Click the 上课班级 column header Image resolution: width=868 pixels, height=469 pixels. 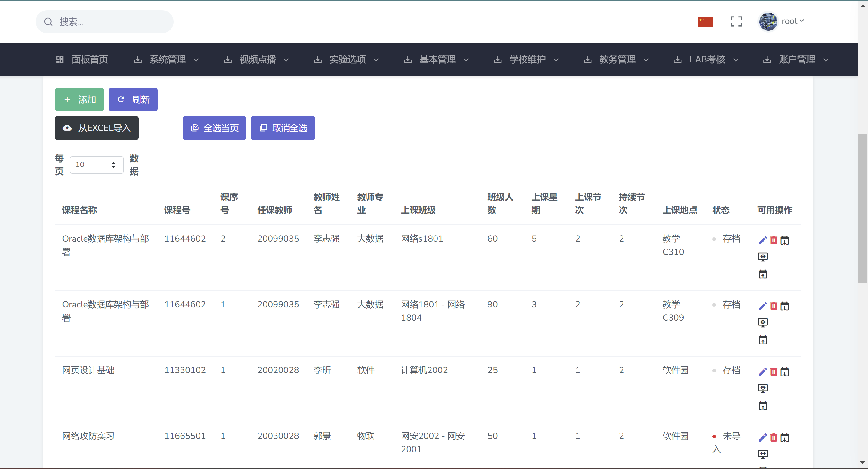pos(418,210)
